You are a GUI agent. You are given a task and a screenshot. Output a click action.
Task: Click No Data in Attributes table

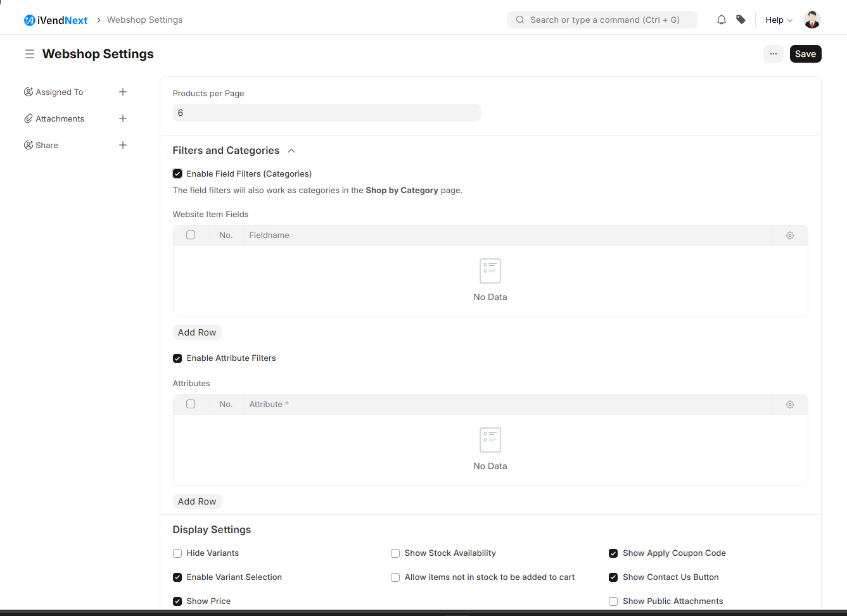(x=490, y=466)
